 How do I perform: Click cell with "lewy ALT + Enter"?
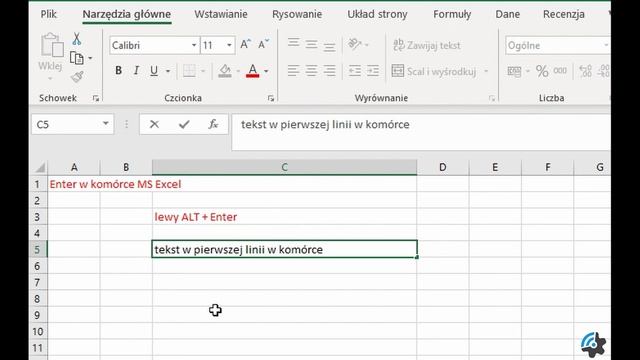coord(196,217)
